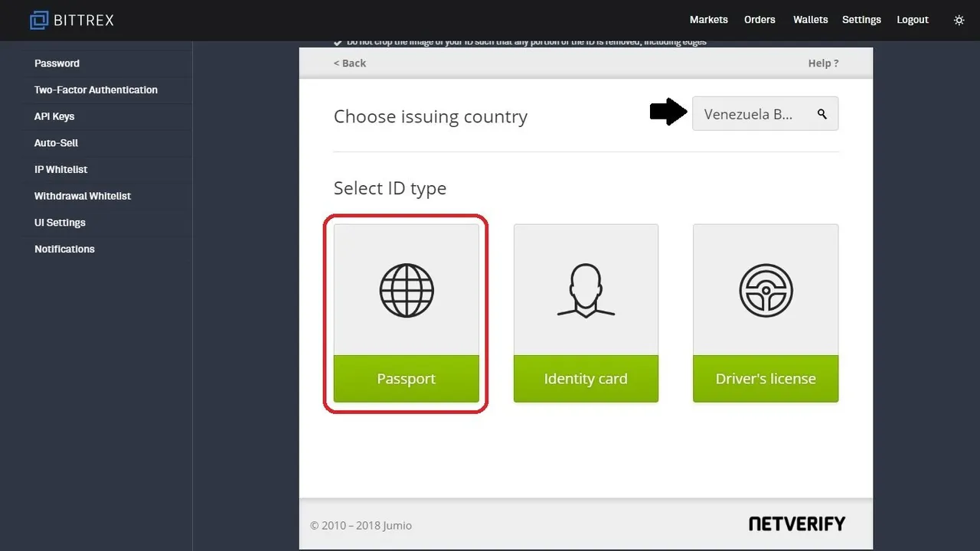This screenshot has height=551, width=980.
Task: Go back with the Back link
Action: pyautogui.click(x=350, y=64)
